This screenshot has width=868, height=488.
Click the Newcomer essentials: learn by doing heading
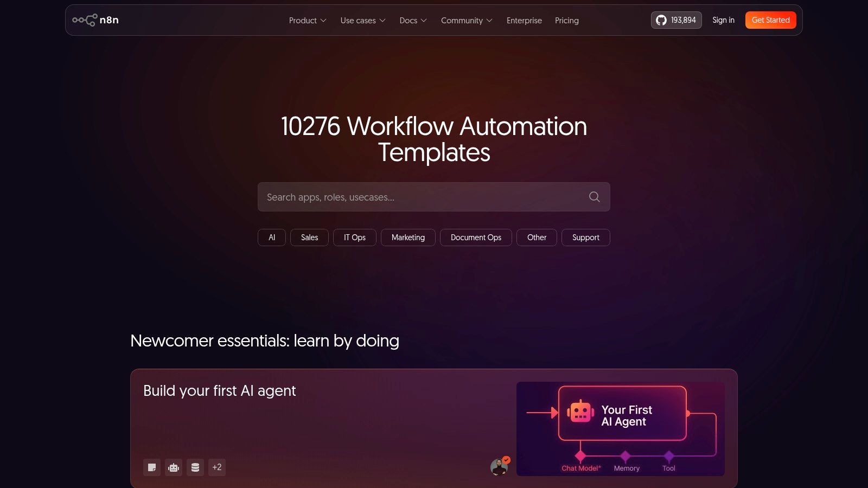265,341
